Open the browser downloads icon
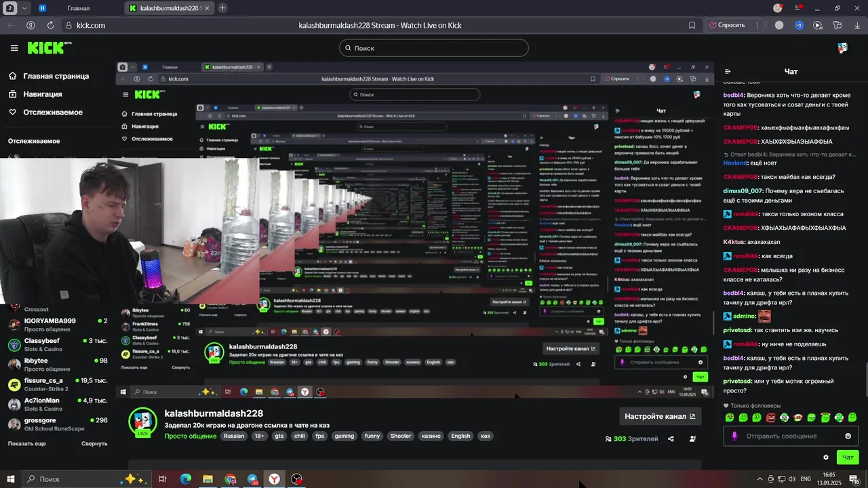Image resolution: width=868 pixels, height=488 pixels. pyautogui.click(x=857, y=25)
